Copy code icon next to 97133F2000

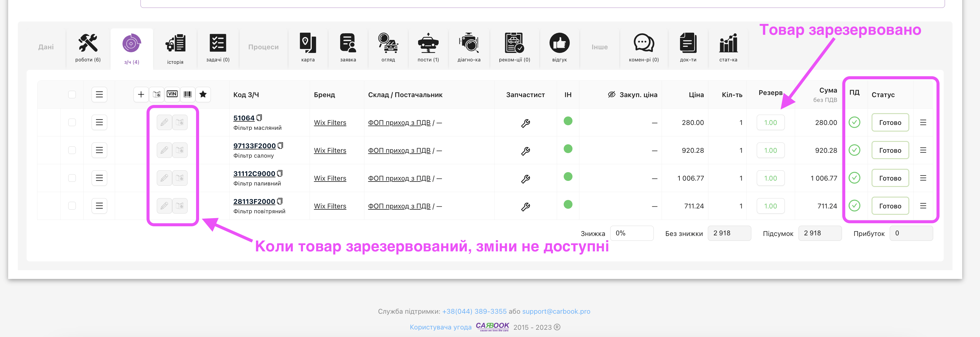coord(281,146)
